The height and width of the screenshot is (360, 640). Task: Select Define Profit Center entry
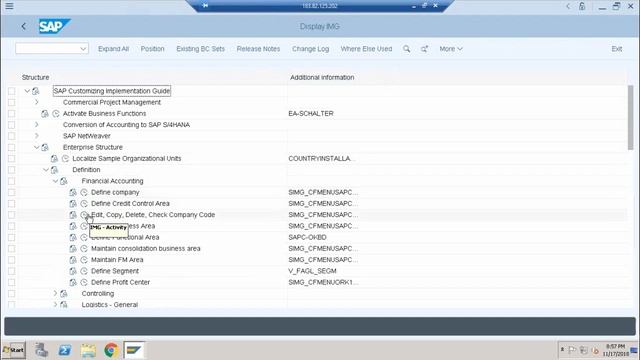pos(120,282)
